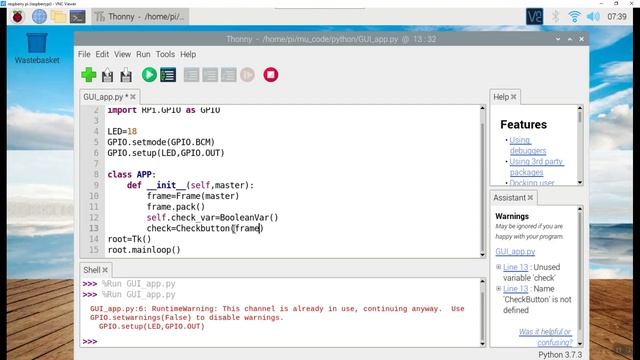Jump to Line 13 CheckButton not defined warning
The height and width of the screenshot is (360, 640).
516,289
